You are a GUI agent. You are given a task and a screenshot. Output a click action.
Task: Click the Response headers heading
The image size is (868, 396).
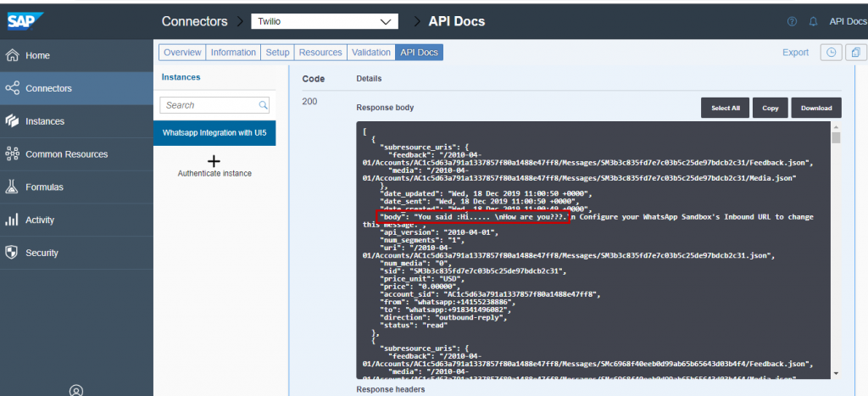[x=390, y=390]
